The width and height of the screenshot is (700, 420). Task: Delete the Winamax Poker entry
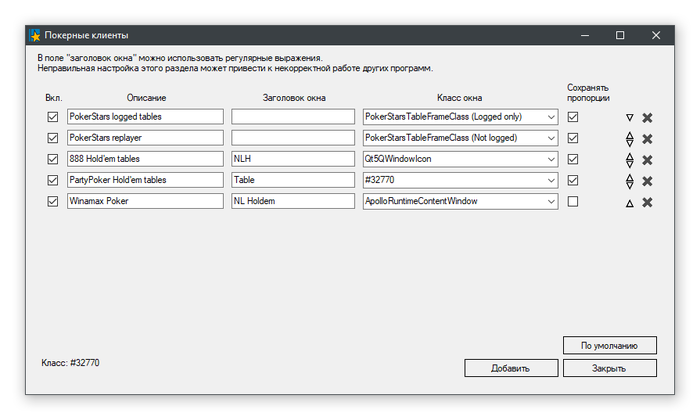point(647,202)
